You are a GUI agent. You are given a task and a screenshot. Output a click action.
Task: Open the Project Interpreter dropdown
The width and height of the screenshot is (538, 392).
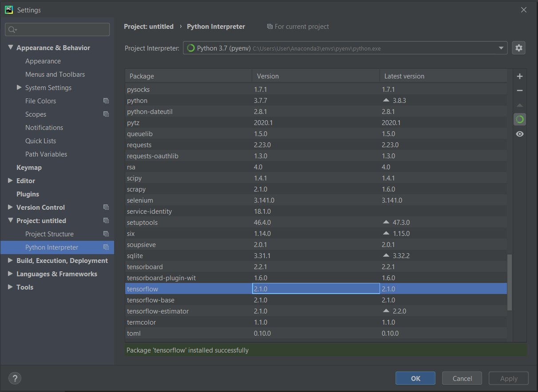(x=345, y=48)
